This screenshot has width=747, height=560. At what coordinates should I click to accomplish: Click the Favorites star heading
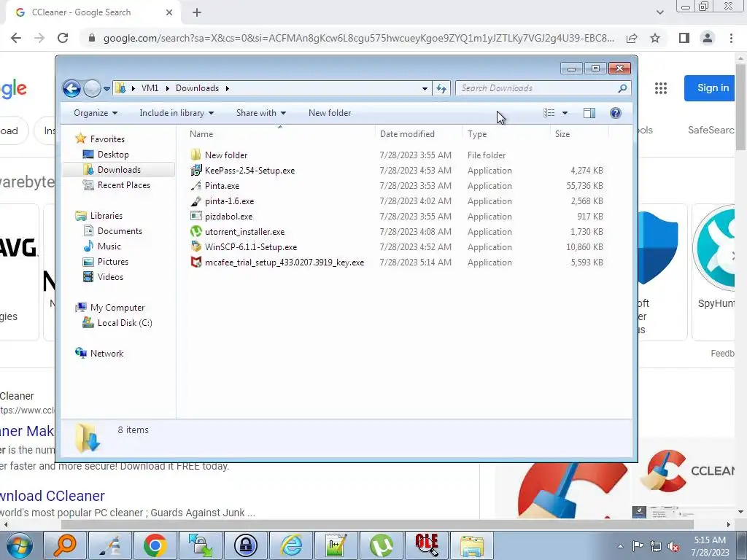pyautogui.click(x=100, y=139)
